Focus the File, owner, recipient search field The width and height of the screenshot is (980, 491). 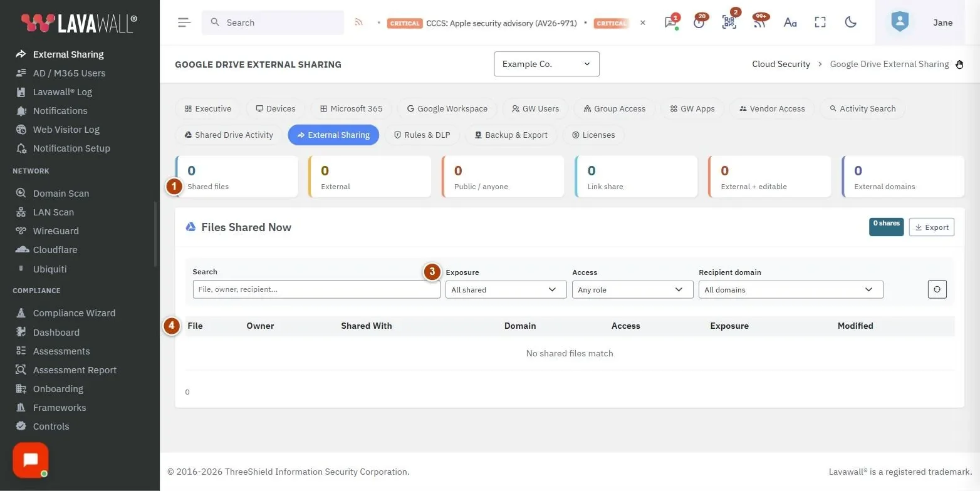coord(316,289)
